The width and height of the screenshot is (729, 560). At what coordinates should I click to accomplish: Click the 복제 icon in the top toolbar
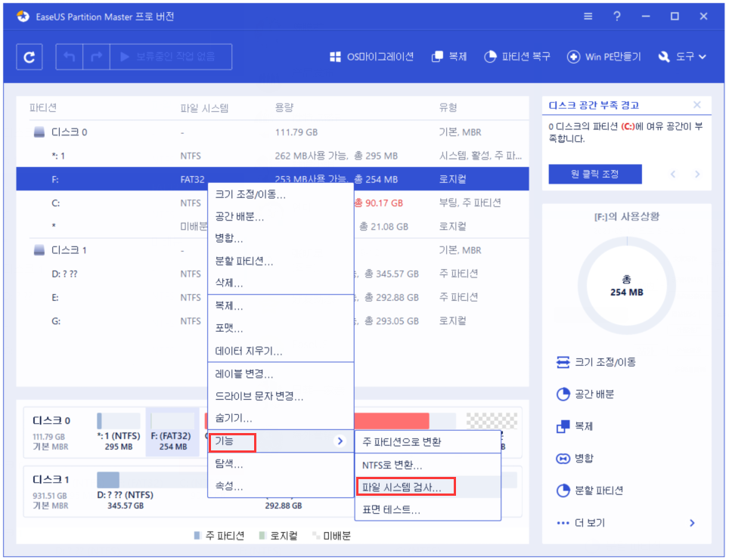(x=437, y=57)
